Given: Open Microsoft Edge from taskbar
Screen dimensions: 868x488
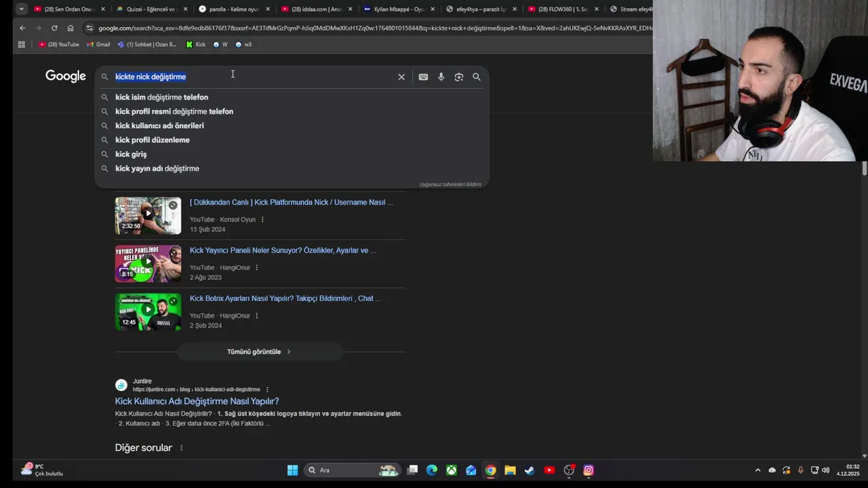Looking at the screenshot, I should pyautogui.click(x=432, y=470).
